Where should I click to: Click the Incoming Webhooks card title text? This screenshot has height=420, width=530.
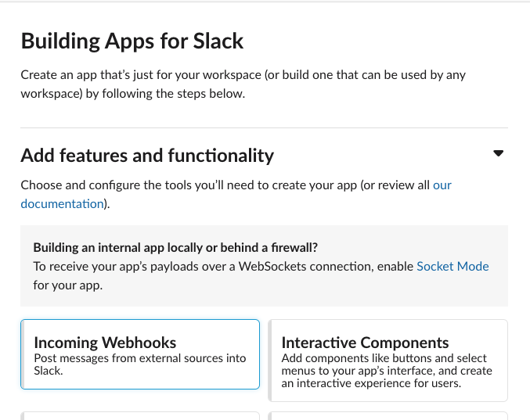pos(105,343)
